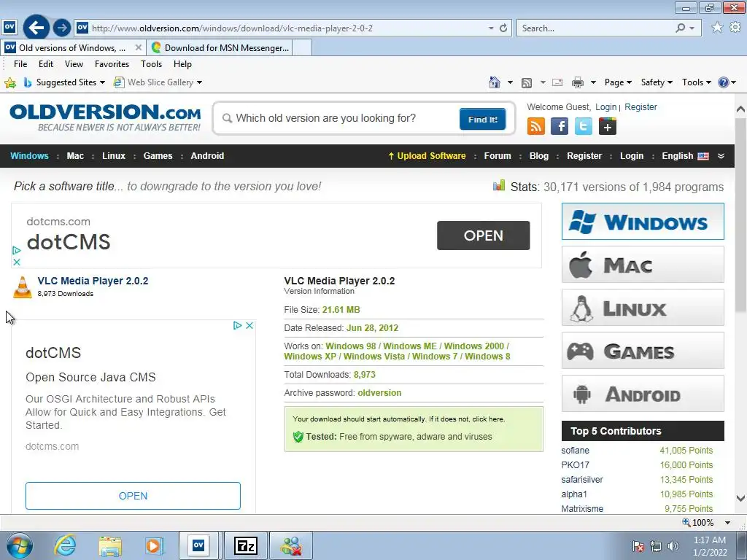747x560 pixels.
Task: Click the Print icon in command bar
Action: [x=578, y=82]
